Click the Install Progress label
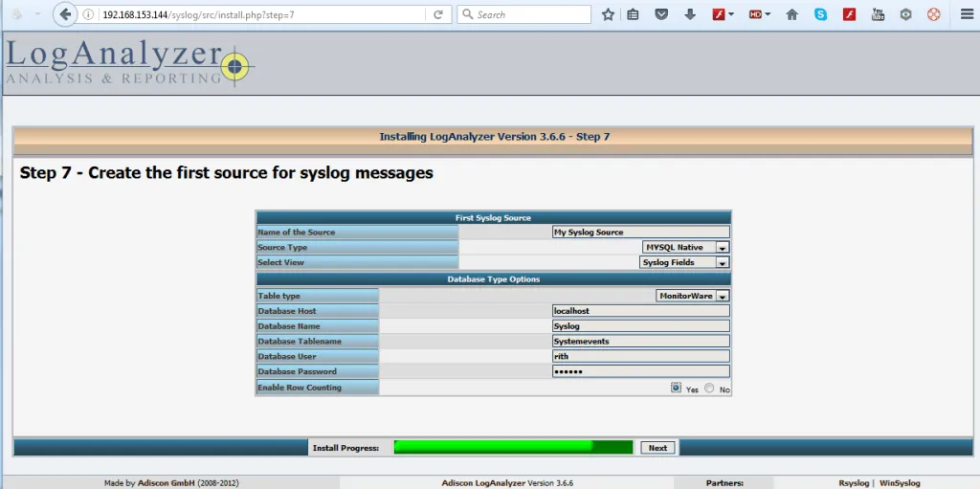 pos(345,448)
